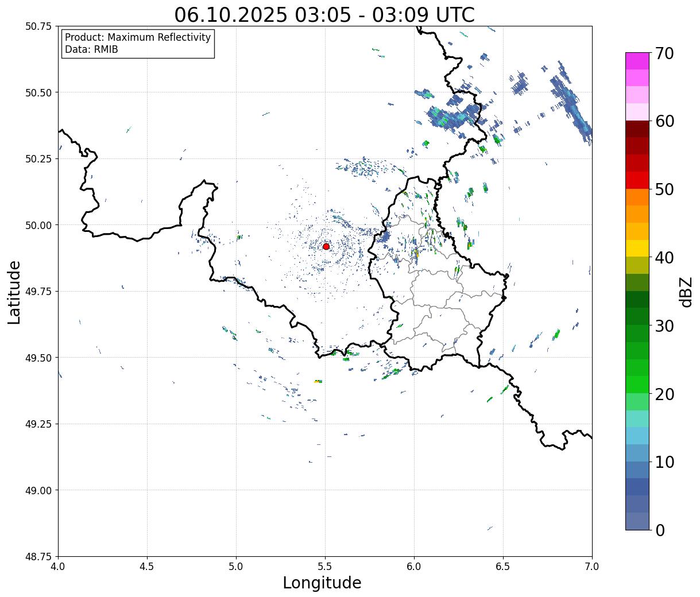
Task: Click the red radar location marker
Action: point(326,246)
